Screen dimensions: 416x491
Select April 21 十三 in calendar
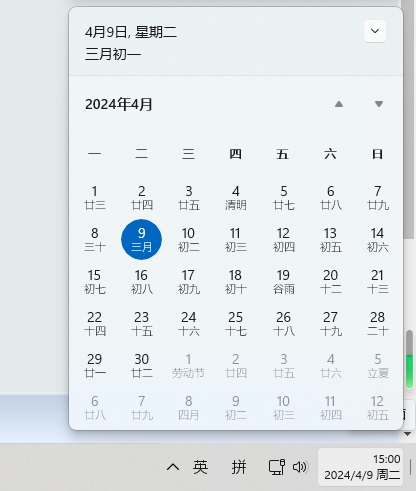point(377,282)
